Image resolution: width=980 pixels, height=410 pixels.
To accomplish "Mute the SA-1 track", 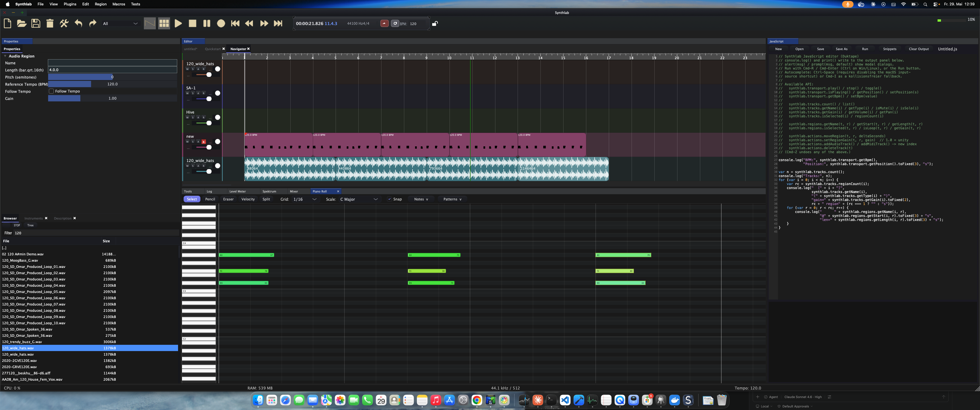I will tap(187, 93).
